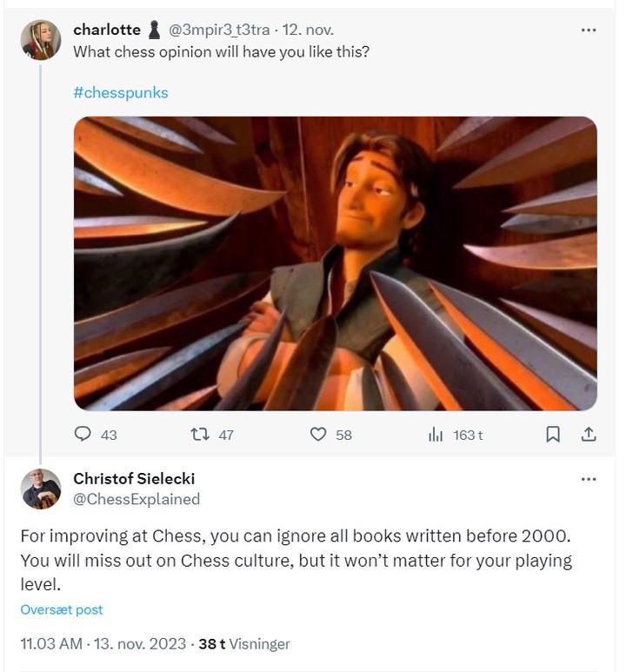Open charlotte's profile avatar
626x672 pixels.
click(41, 40)
